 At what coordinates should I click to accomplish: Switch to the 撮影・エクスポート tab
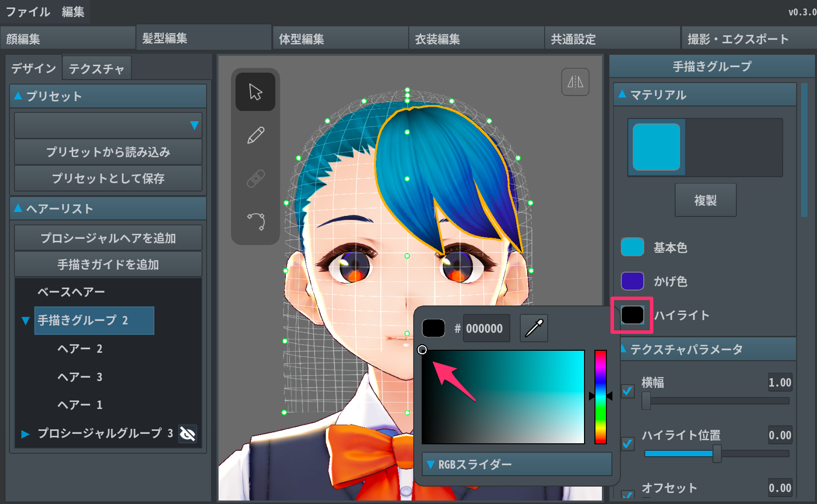(x=749, y=39)
